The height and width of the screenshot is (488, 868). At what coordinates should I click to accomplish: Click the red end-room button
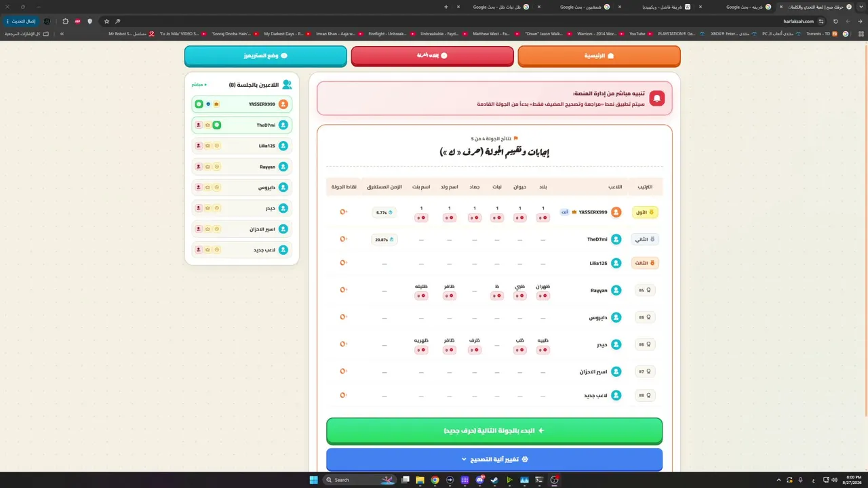click(432, 56)
